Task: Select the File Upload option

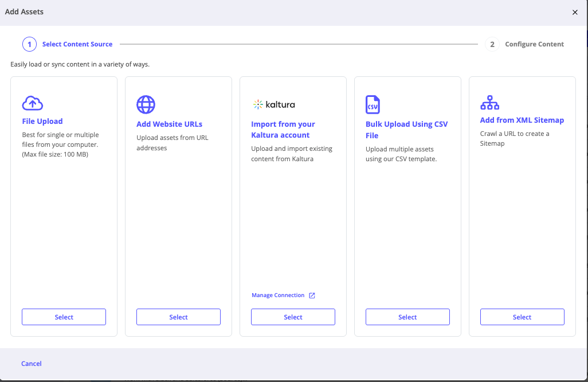Action: click(x=64, y=317)
